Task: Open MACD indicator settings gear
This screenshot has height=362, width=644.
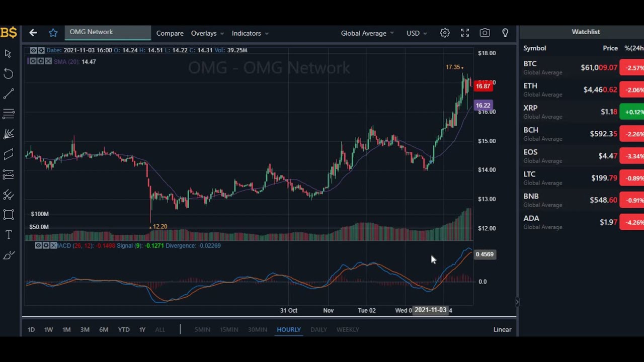Action: (x=46, y=245)
